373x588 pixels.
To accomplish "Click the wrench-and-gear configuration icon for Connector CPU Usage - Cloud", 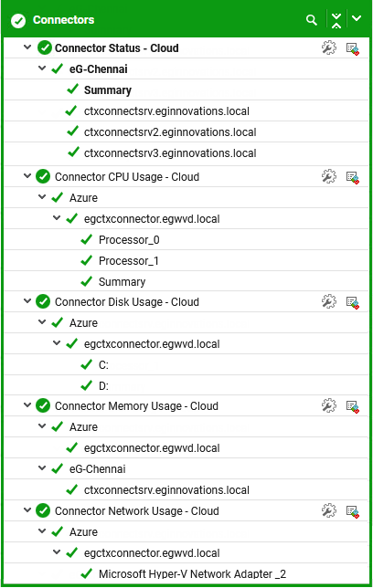I will 329,176.
